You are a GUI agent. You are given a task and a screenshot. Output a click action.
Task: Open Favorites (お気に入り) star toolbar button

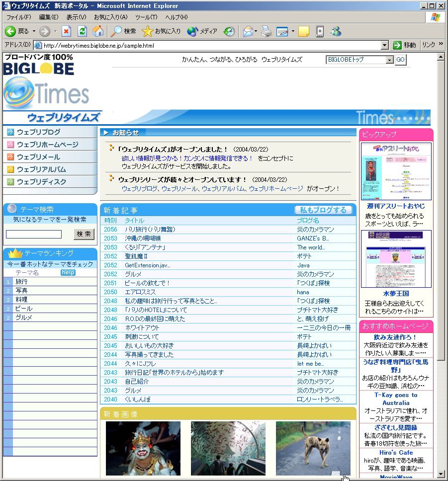point(161,31)
